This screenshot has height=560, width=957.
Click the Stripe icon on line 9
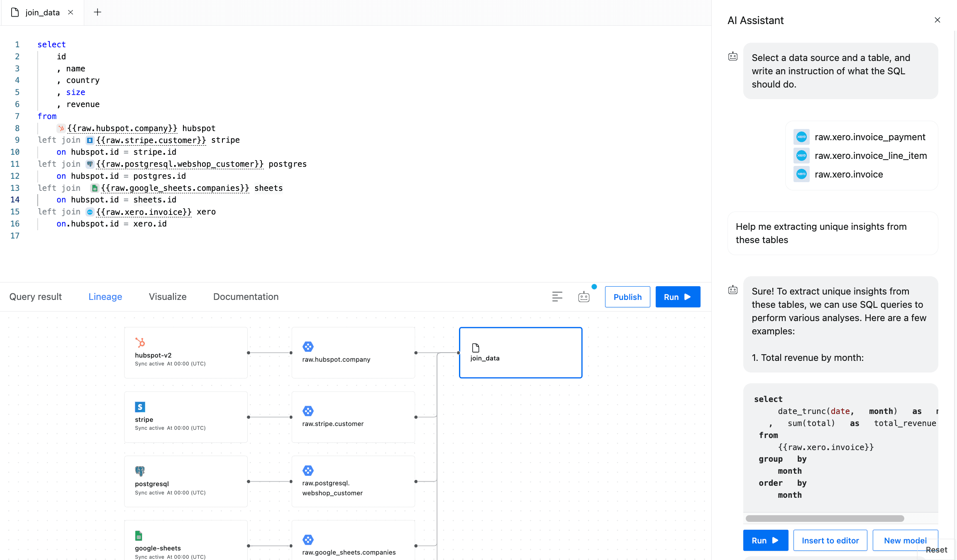90,140
